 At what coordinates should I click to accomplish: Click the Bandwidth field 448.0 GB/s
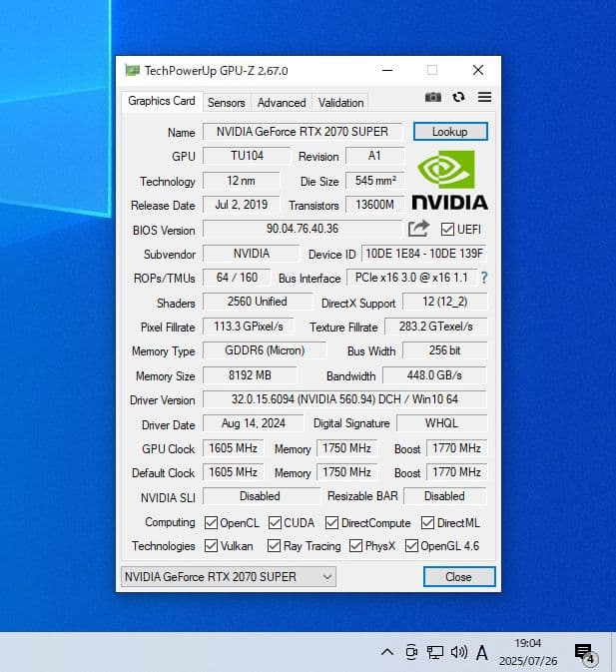click(434, 375)
